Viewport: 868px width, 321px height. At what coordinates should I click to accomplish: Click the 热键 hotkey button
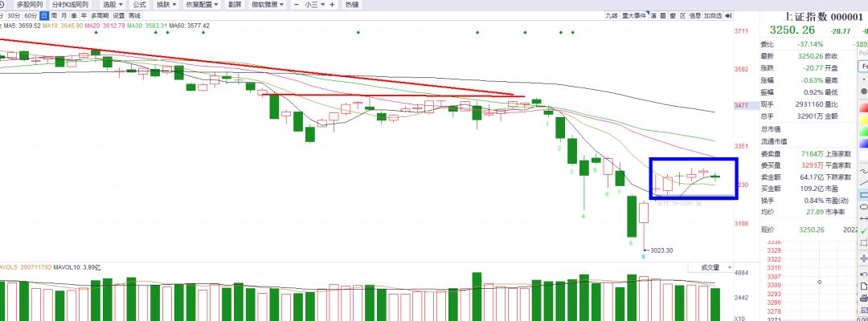351,5
